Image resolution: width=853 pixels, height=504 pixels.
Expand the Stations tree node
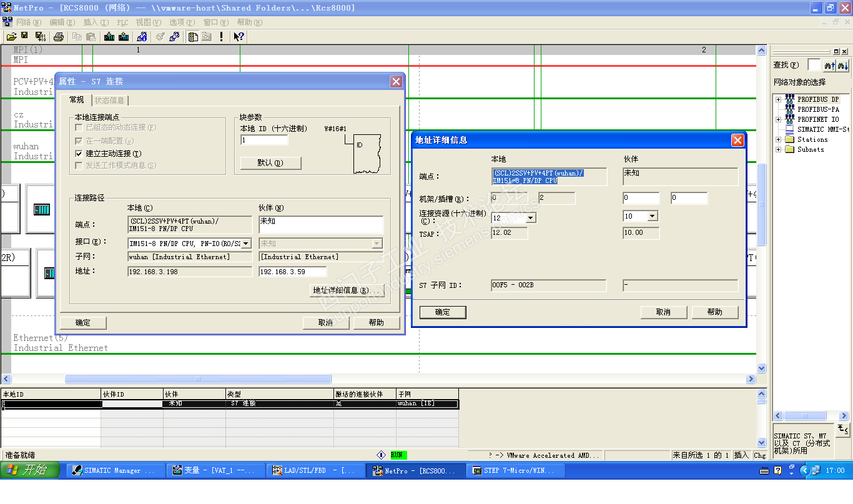[x=779, y=139]
